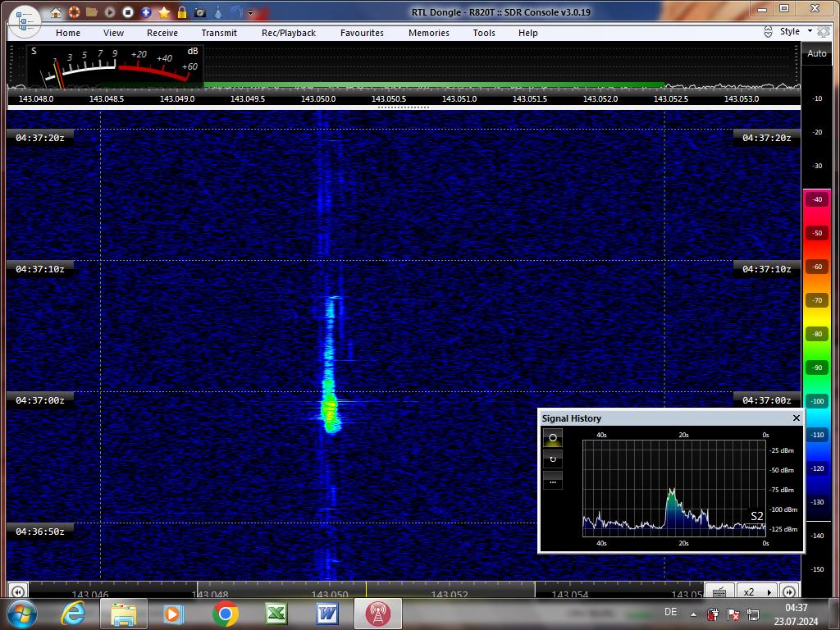840x630 pixels.
Task: Open the Home ribbon tab
Action: coord(68,33)
